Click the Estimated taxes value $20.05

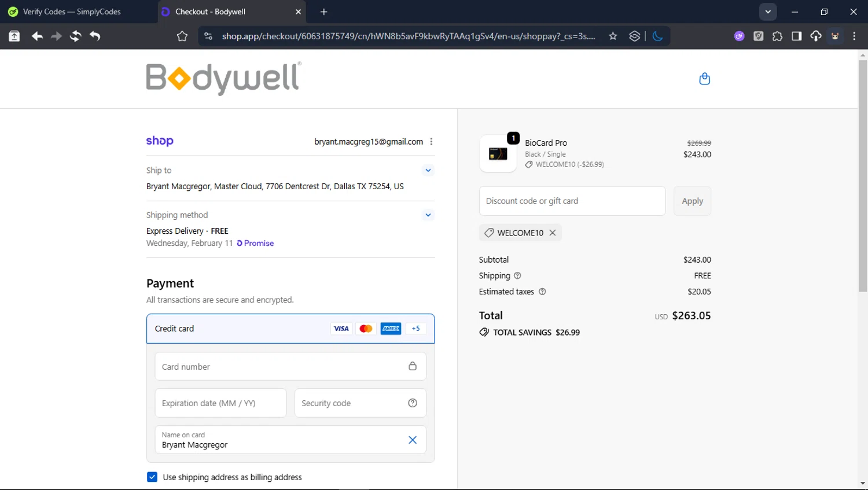(699, 292)
